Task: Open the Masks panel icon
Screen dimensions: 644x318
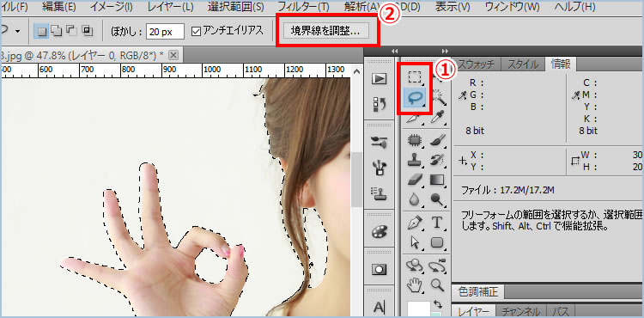Action: pyautogui.click(x=379, y=269)
